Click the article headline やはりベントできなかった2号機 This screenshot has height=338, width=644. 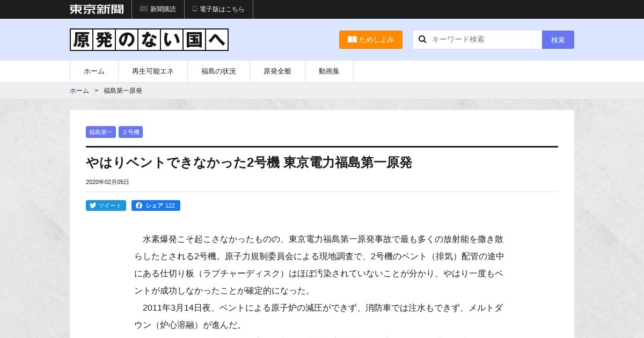tap(249, 163)
